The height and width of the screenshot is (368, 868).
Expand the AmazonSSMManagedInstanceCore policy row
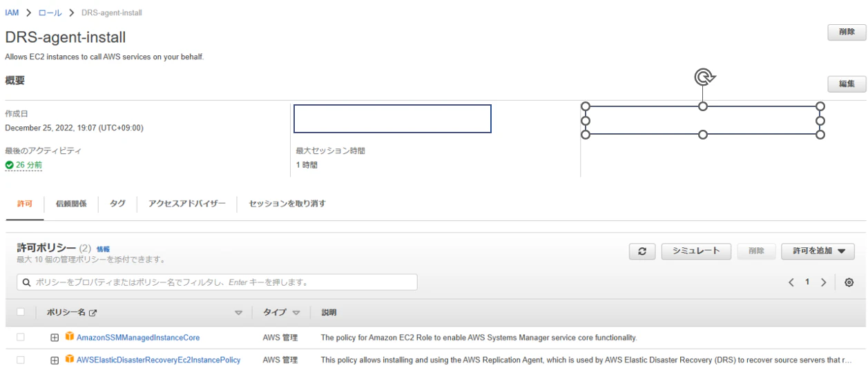[55, 338]
